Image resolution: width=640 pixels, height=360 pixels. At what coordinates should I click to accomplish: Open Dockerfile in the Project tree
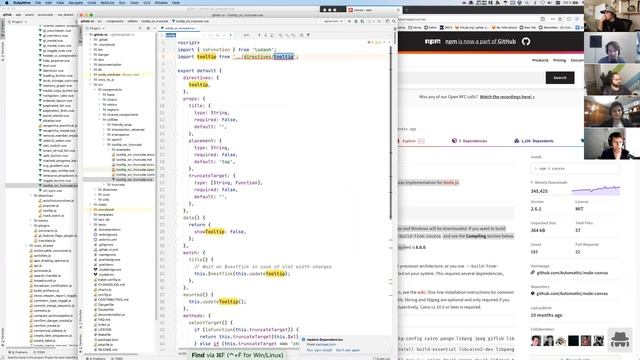pyautogui.click(x=105, y=309)
